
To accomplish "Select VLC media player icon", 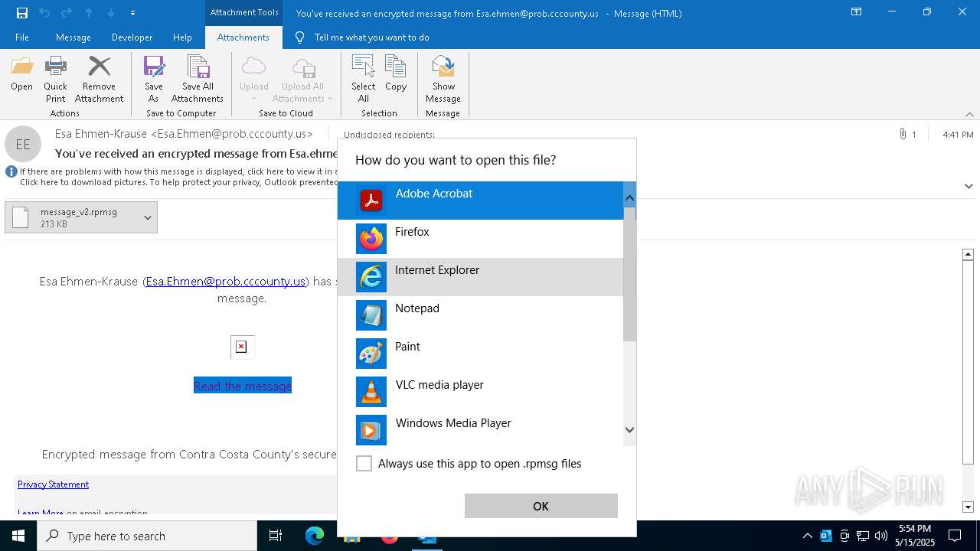I will click(x=371, y=392).
